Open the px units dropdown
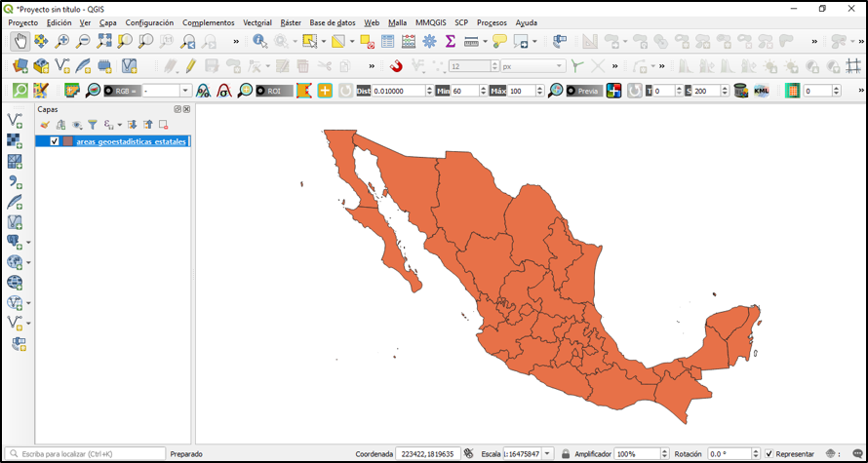Screen dimensions: 868x463 pyautogui.click(x=533, y=66)
